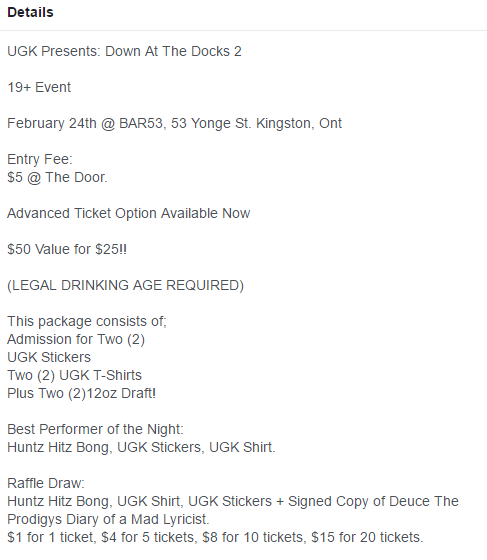Click Advanced Ticket Option Available Now line
487x560 pixels.
click(x=129, y=214)
